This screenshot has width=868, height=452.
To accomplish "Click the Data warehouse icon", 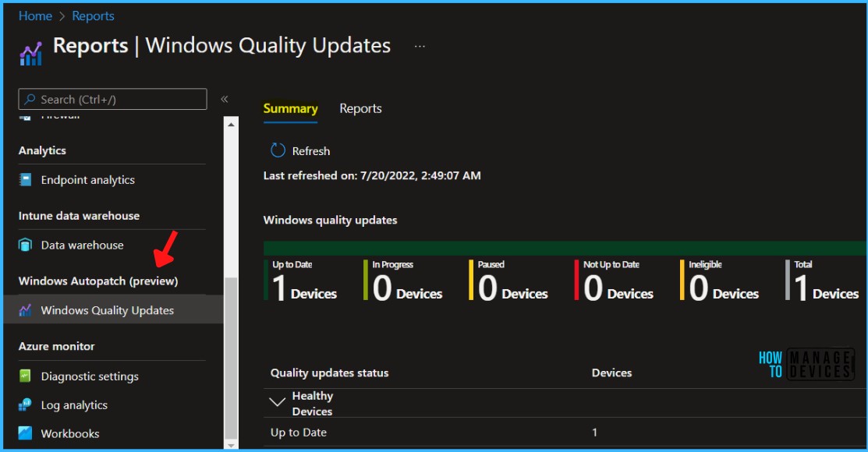I will (x=26, y=245).
